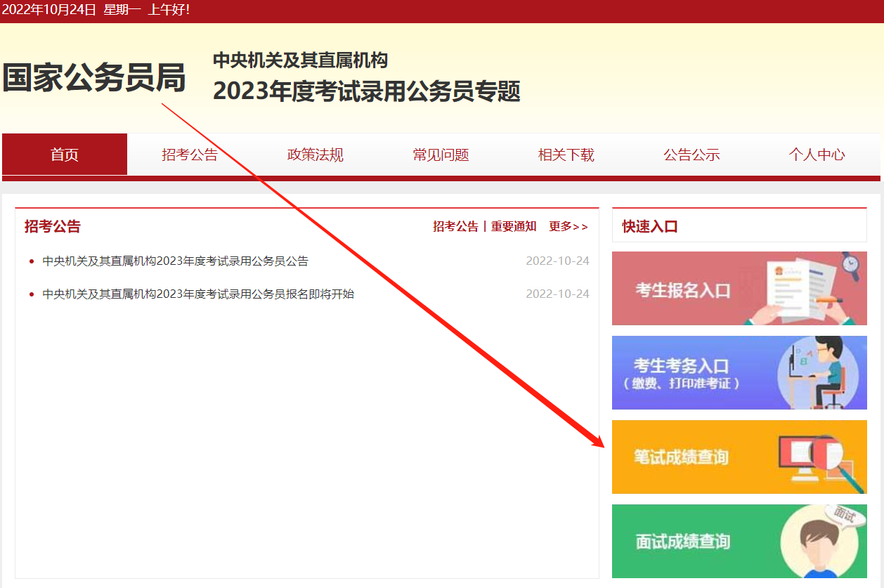Open the 公告公示 section
Screen dimensions: 884x588
pos(691,155)
